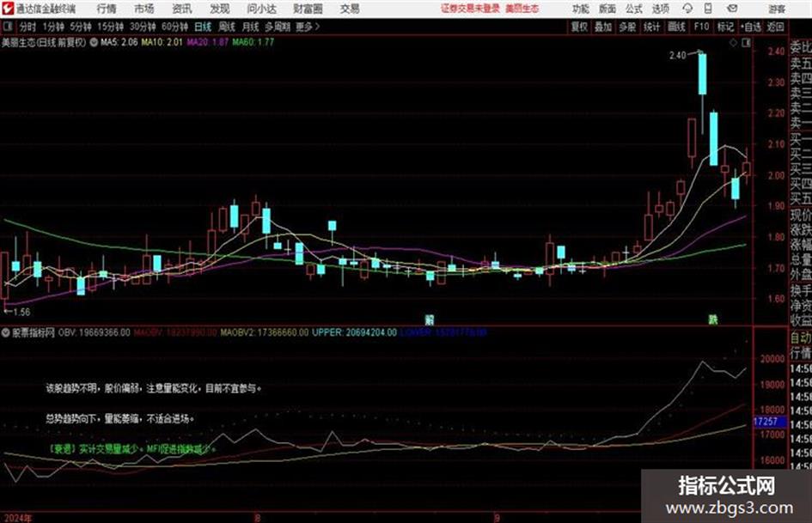Screen dimensions: 812x523
Task: Click the OBV: 19669366.00 label
Action: click(x=95, y=332)
